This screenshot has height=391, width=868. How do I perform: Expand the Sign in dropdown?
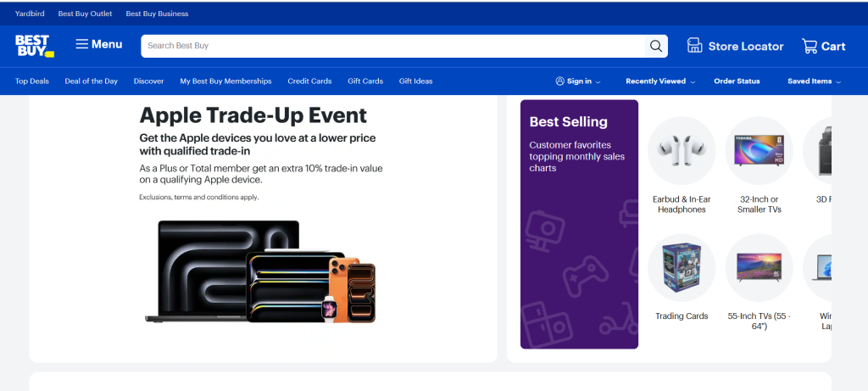pyautogui.click(x=578, y=81)
